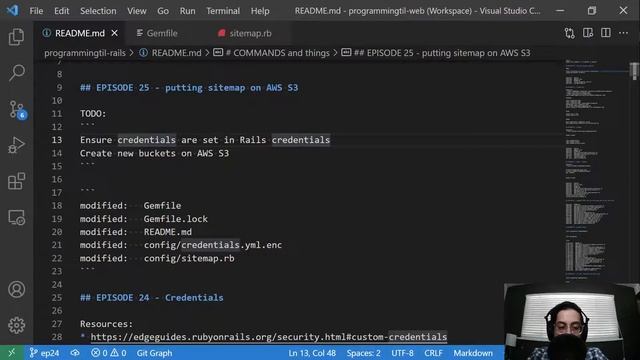Open the Explorer view in activity bar

16,37
